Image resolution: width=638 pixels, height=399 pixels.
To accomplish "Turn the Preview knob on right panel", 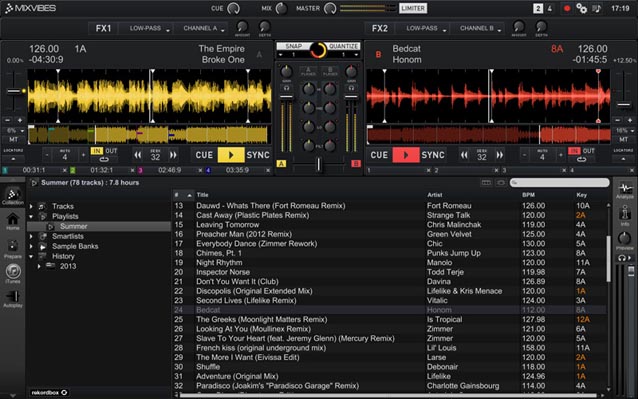I will 625,238.
